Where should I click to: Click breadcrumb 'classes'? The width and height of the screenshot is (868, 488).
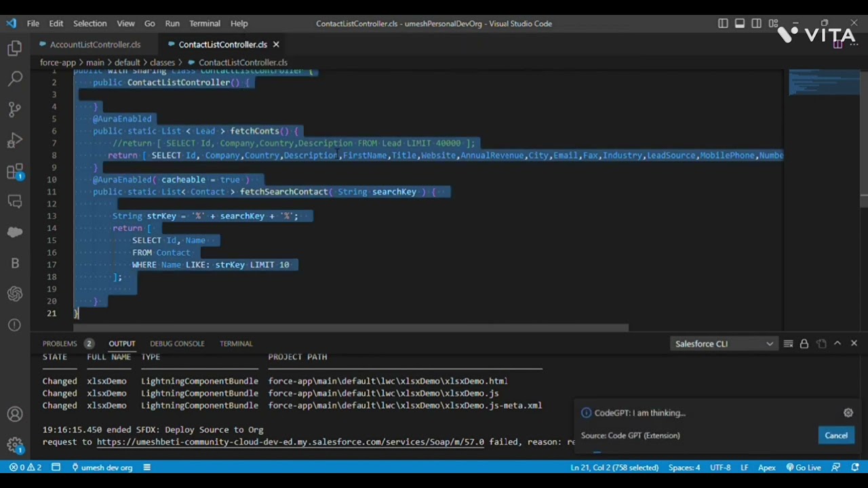tap(162, 62)
